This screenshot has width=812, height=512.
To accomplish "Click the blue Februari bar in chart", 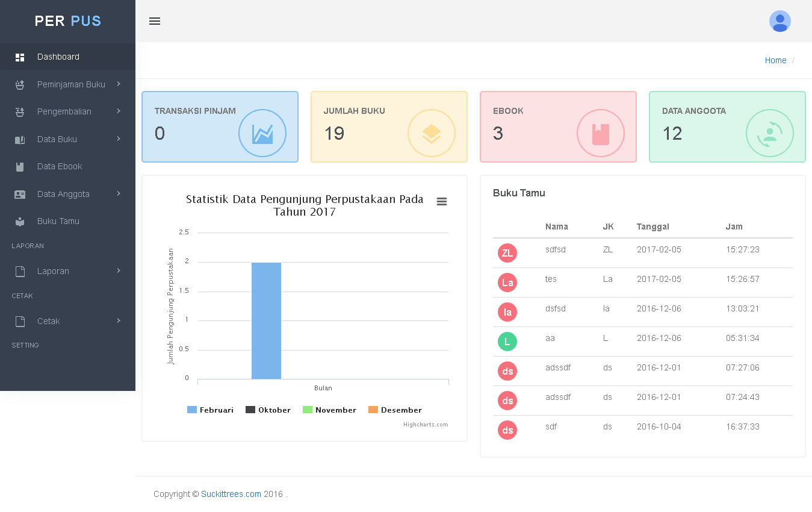I will [x=266, y=320].
